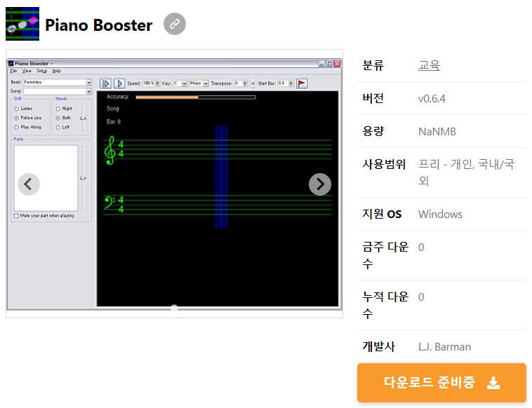Screen dimensions: 532x408
Task: Click the Piano Booster page title
Action: pos(99,25)
